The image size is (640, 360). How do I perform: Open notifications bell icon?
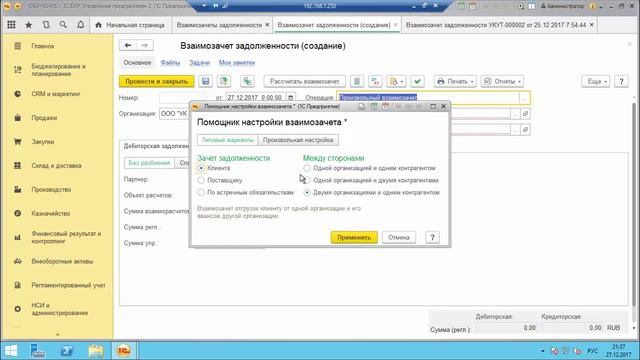pyautogui.click(x=80, y=25)
